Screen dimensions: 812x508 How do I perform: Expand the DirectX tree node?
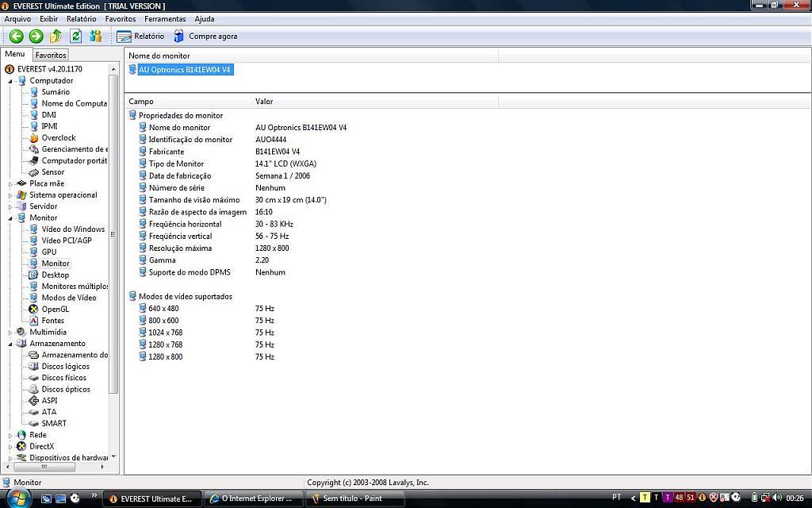10,446
